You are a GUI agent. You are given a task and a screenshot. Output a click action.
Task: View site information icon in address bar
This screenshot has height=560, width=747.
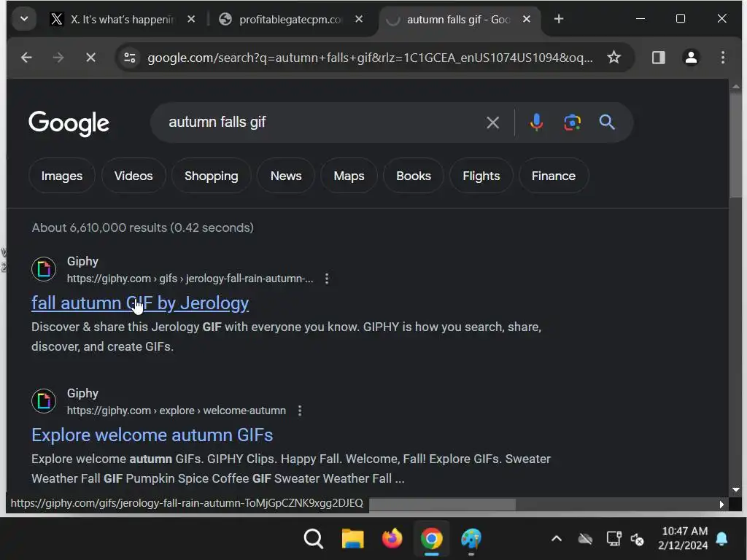coord(130,58)
